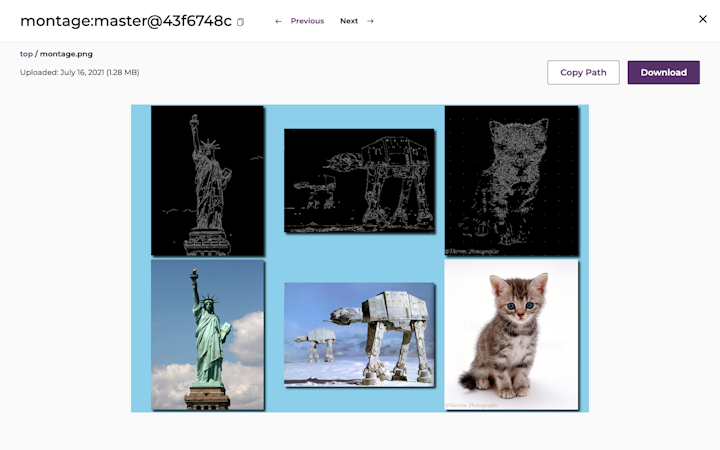Click the montage.png preview image
This screenshot has width=720, height=450.
tap(360, 259)
